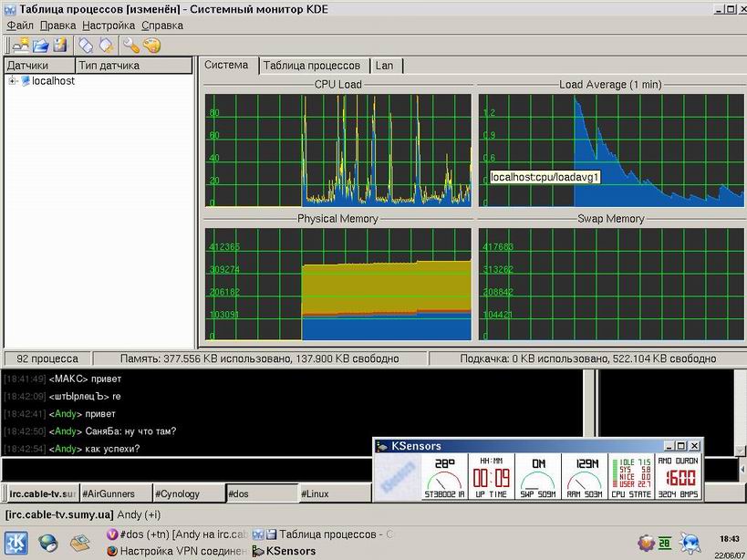Image resolution: width=747 pixels, height=560 pixels.
Task: Click the Тип датчика column header
Action: click(x=109, y=66)
